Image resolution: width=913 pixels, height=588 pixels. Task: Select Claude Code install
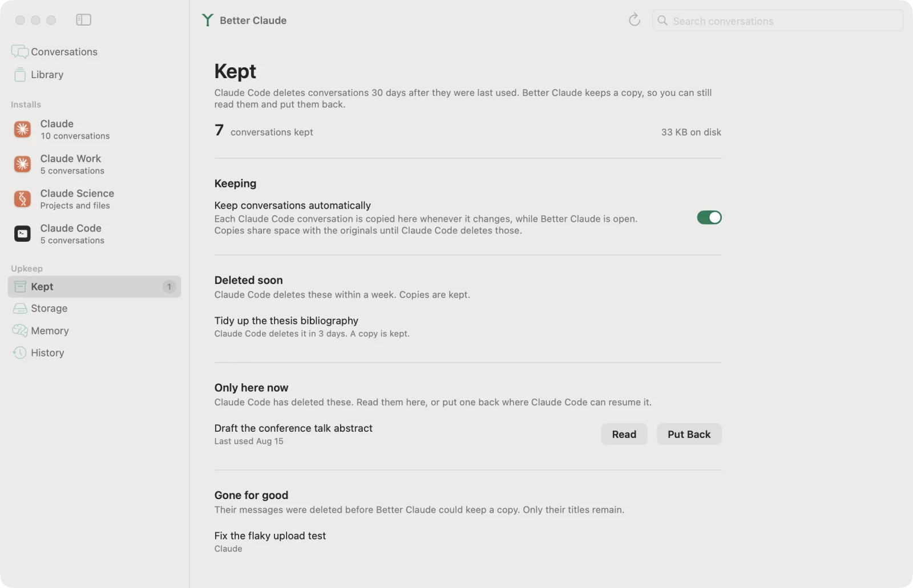tap(95, 234)
